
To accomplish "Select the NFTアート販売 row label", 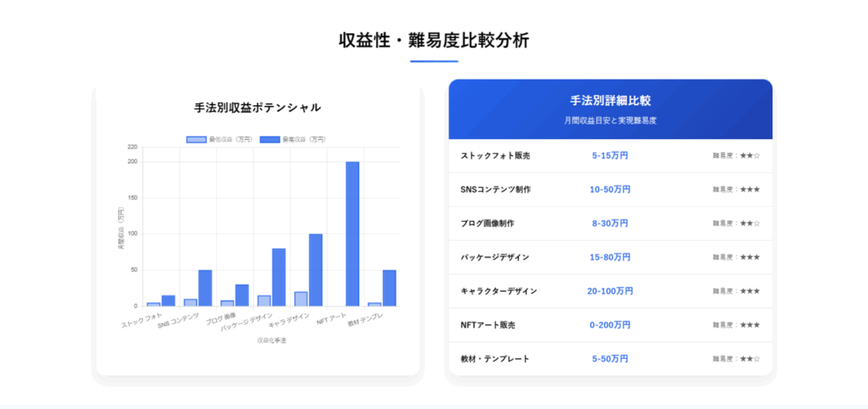I will 487,325.
